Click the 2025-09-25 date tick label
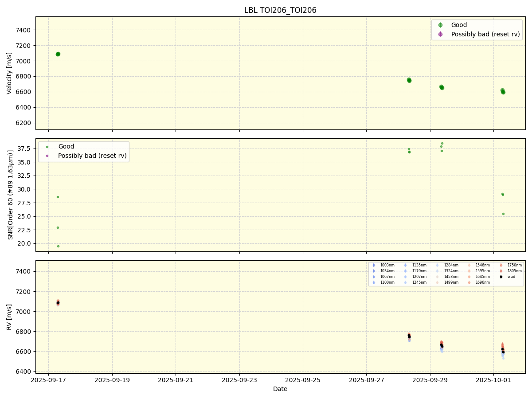The height and width of the screenshot is (399, 532). coord(303,380)
